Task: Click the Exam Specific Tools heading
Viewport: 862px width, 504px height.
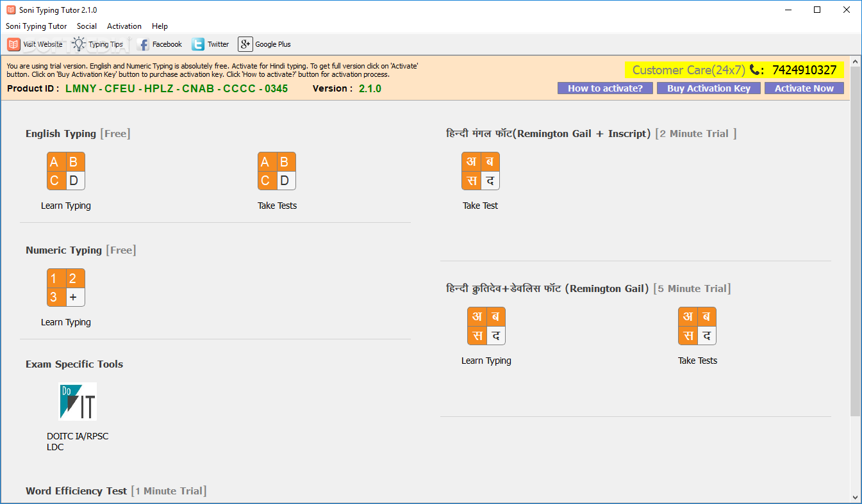Action: tap(74, 364)
